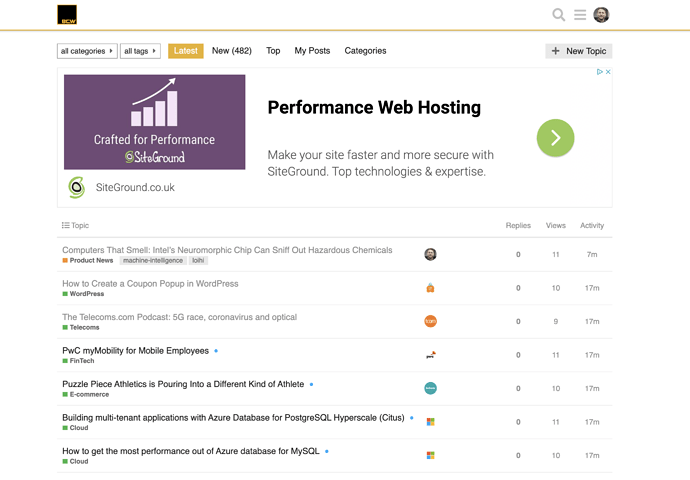This screenshot has height=480, width=690.
Task: Click the loihi tag
Action: (198, 260)
